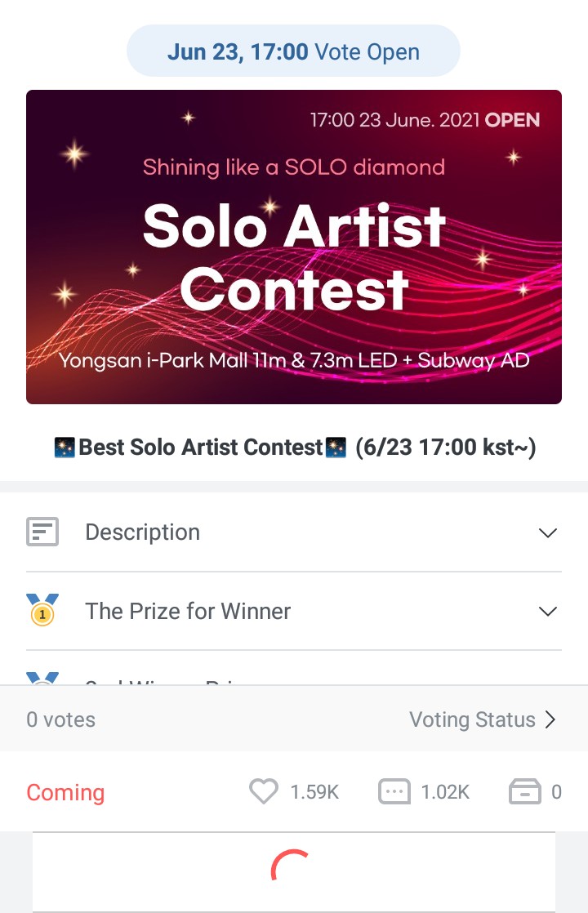588x913 pixels.
Task: Tap the Jun 23 Vote Open pill
Action: (293, 51)
